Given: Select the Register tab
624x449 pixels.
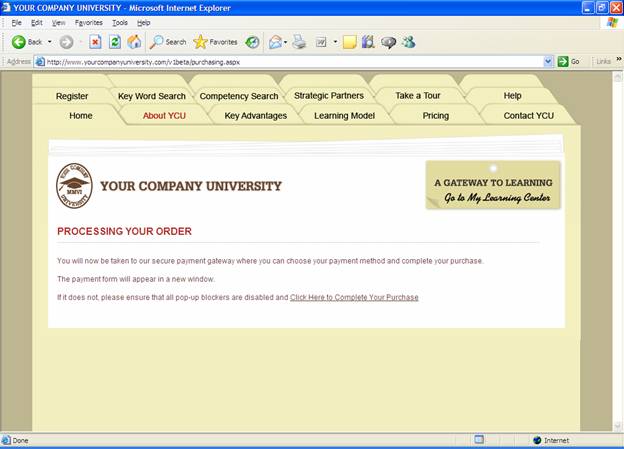Looking at the screenshot, I should pos(72,96).
